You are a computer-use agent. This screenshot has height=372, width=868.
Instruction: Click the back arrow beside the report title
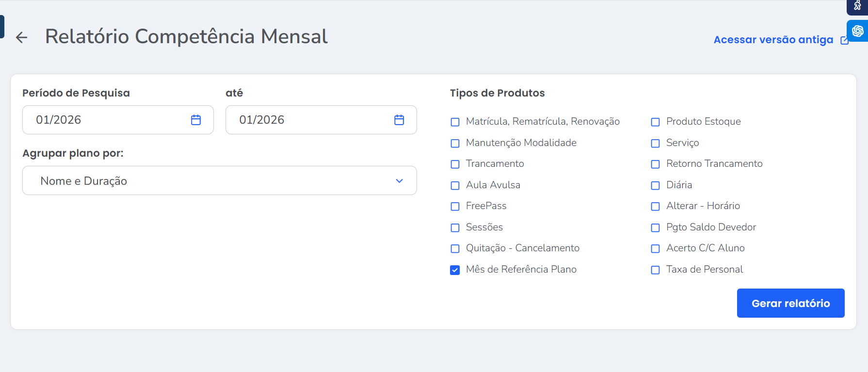point(22,37)
